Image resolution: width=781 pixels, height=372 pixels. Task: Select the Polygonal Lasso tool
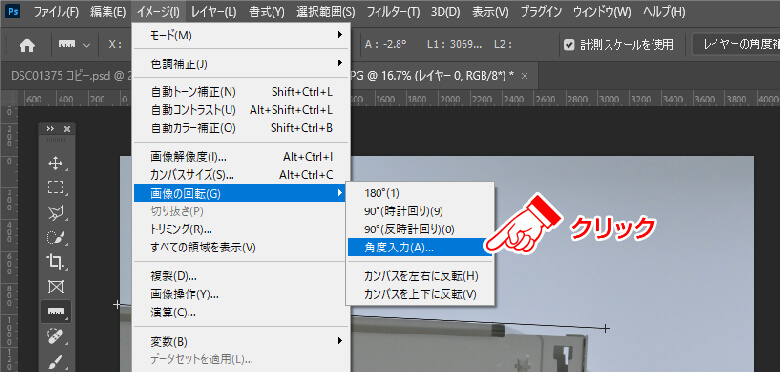point(55,213)
